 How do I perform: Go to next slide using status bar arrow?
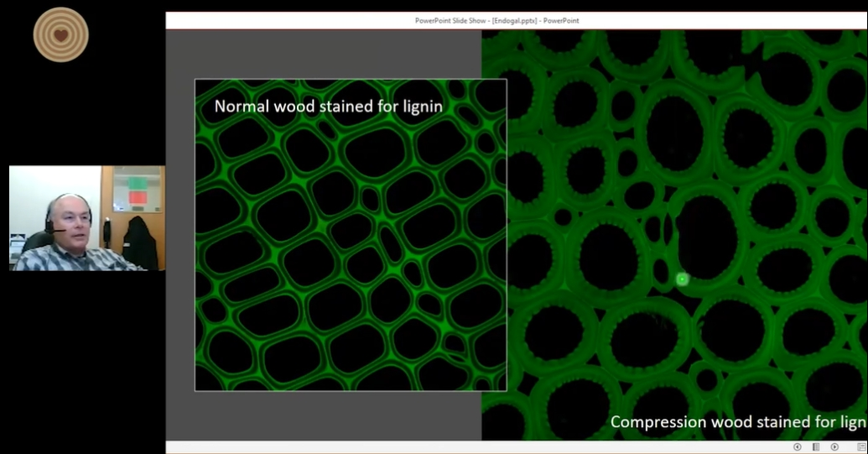click(834, 446)
